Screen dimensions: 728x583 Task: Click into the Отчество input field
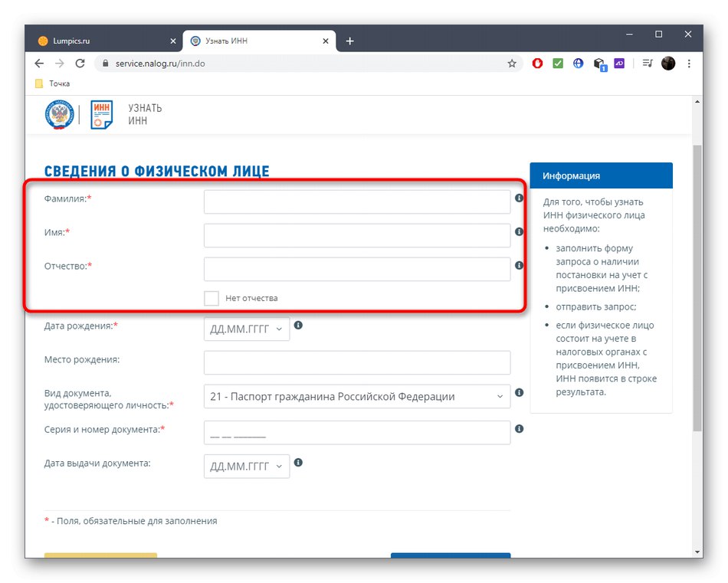tap(357, 269)
